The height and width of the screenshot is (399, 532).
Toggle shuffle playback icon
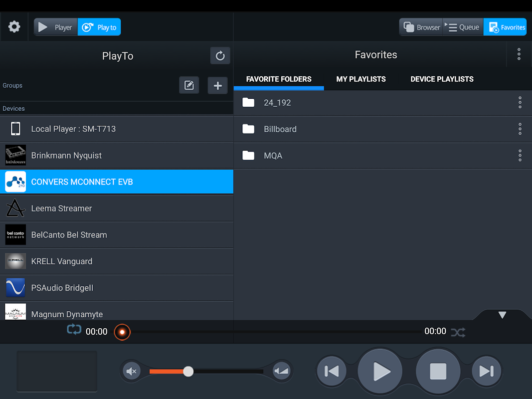(x=458, y=332)
